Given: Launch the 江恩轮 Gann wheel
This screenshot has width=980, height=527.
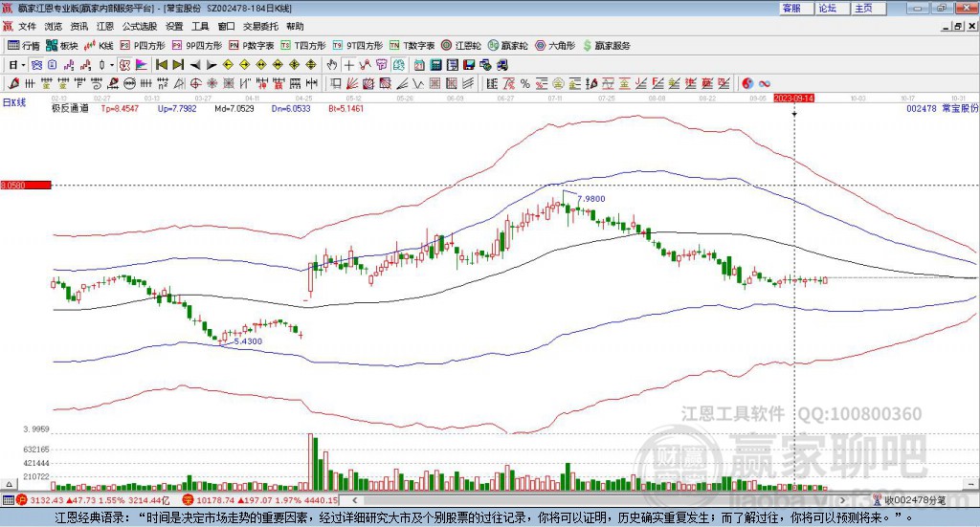Looking at the screenshot, I should pyautogui.click(x=461, y=46).
